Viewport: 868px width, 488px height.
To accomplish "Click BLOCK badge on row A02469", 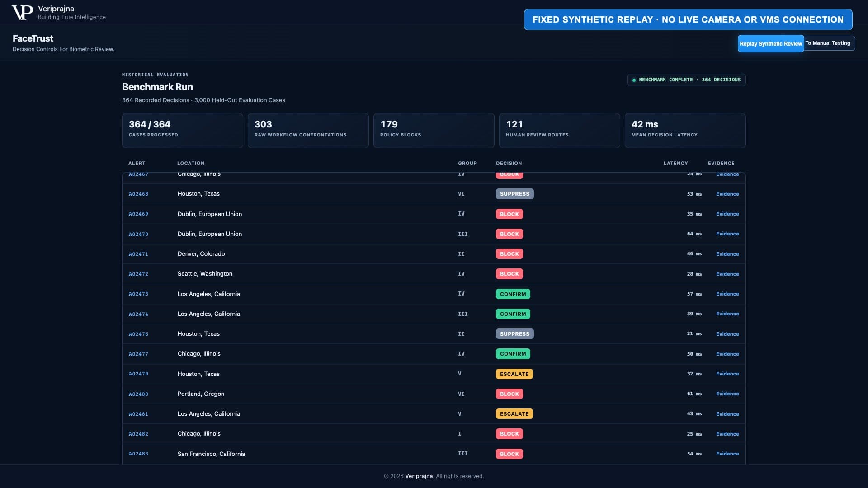I will coord(509,214).
